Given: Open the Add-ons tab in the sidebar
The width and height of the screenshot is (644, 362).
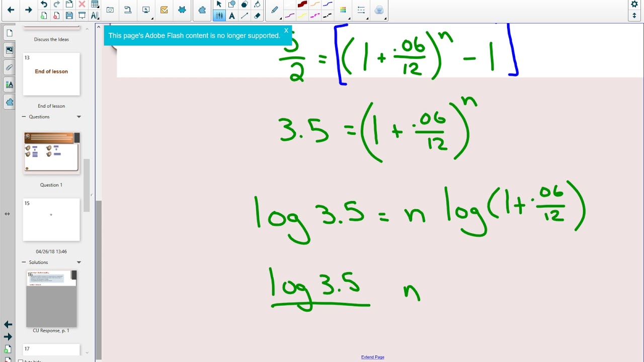Looking at the screenshot, I should coord(9,102).
